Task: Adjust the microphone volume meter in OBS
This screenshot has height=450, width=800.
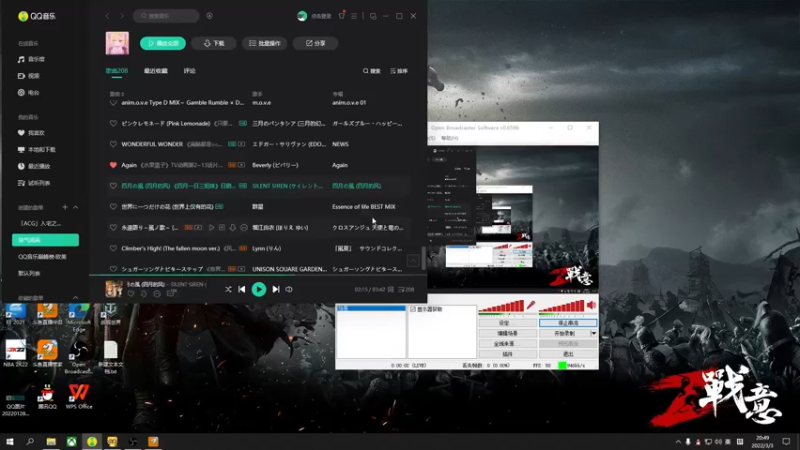Action: click(x=502, y=306)
